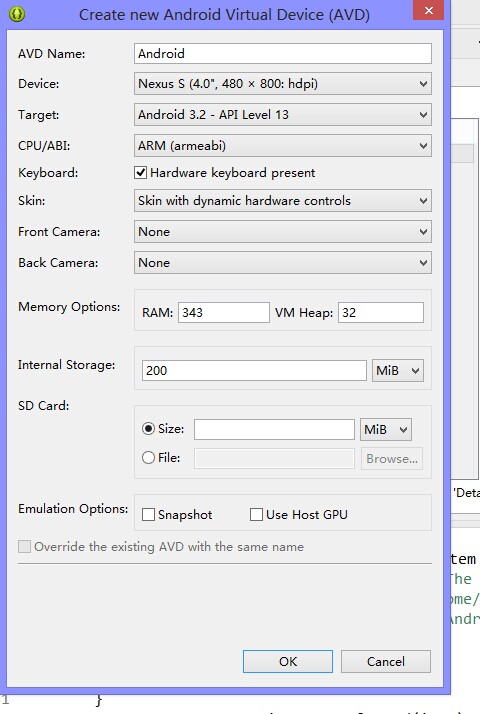480x714 pixels.
Task: Edit the AVD Name field
Action: (x=283, y=54)
